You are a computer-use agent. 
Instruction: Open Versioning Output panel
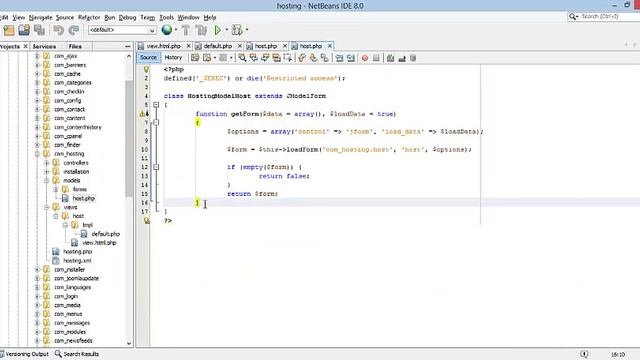[24, 354]
